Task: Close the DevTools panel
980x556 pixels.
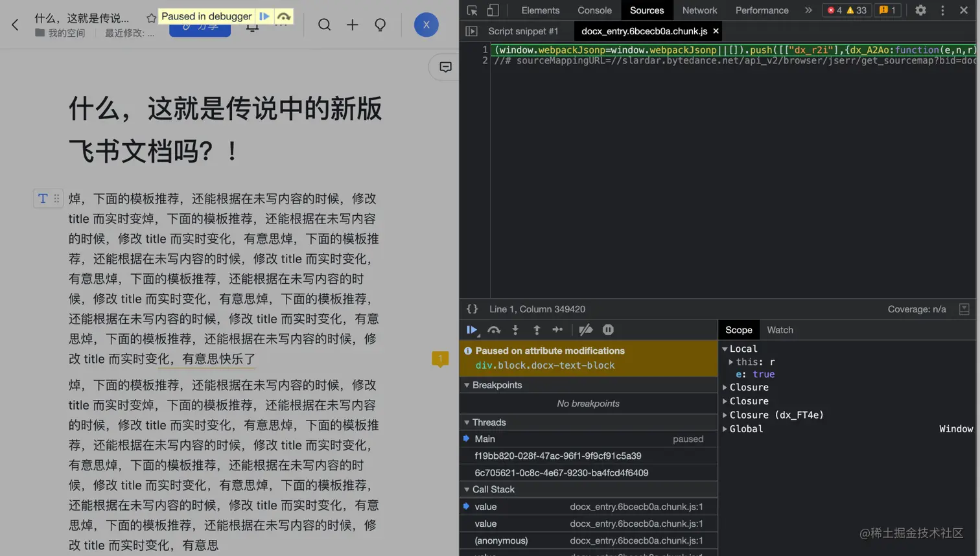Action: point(964,10)
